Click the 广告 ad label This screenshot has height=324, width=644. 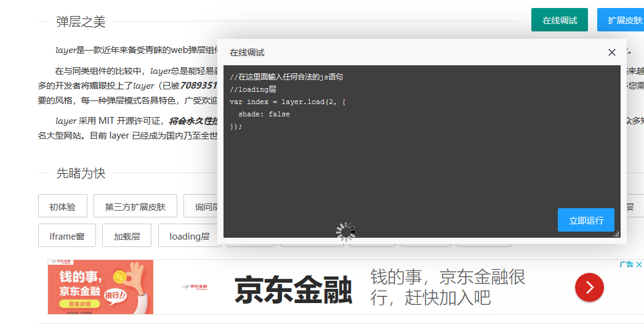click(x=627, y=264)
